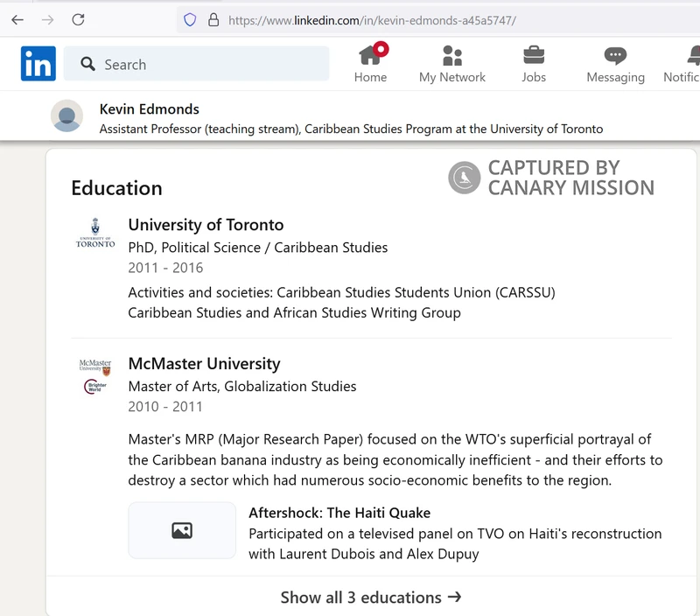Click the PhD, Political Science / Caribbean Studies text
The image size is (700, 616).
(258, 248)
